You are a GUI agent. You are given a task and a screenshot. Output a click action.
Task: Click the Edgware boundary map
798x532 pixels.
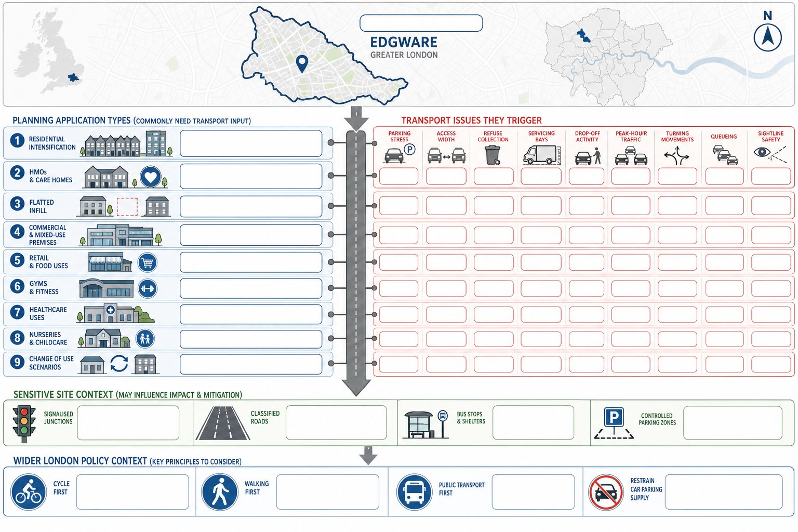(324, 55)
